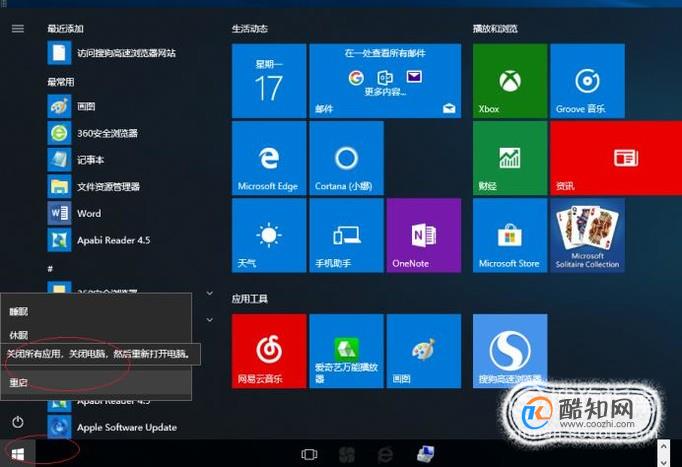Launch the Microsoft Store tile
This screenshot has height=467, width=682.
coord(510,235)
